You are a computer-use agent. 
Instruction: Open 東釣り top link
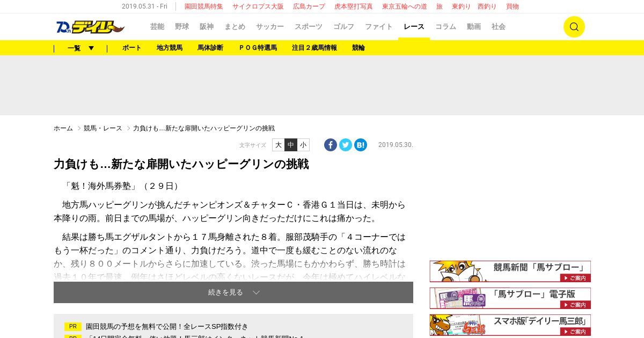point(462,6)
